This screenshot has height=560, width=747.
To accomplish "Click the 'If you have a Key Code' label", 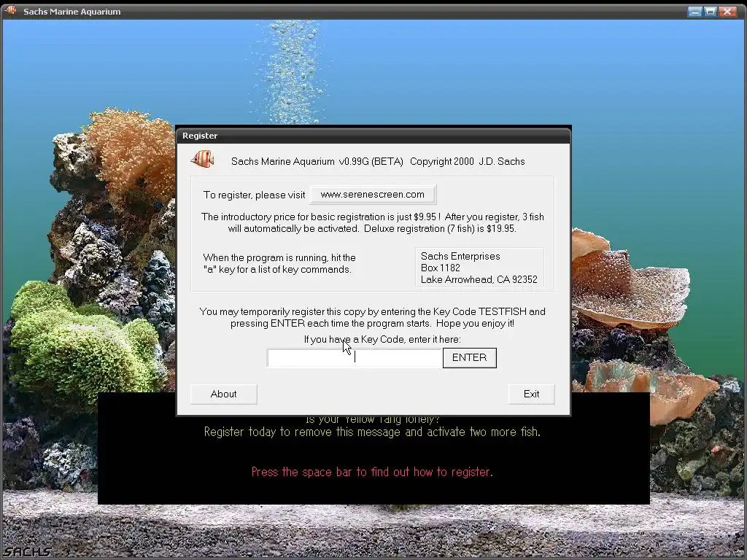I will [x=382, y=339].
